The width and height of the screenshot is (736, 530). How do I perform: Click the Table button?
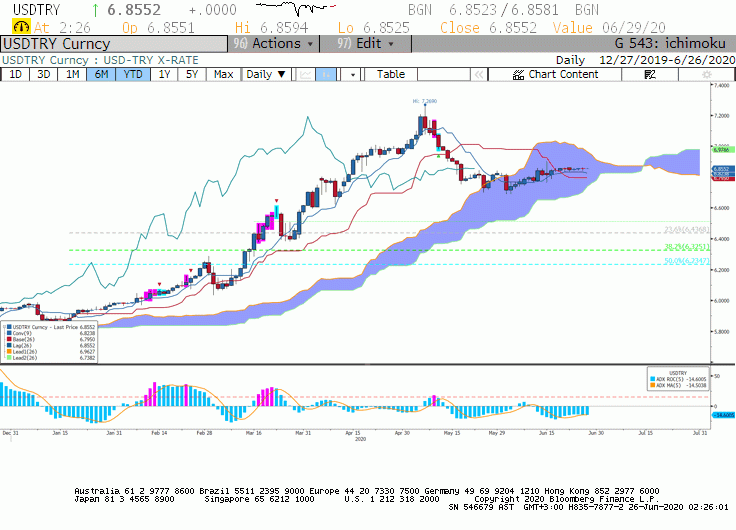click(x=391, y=74)
